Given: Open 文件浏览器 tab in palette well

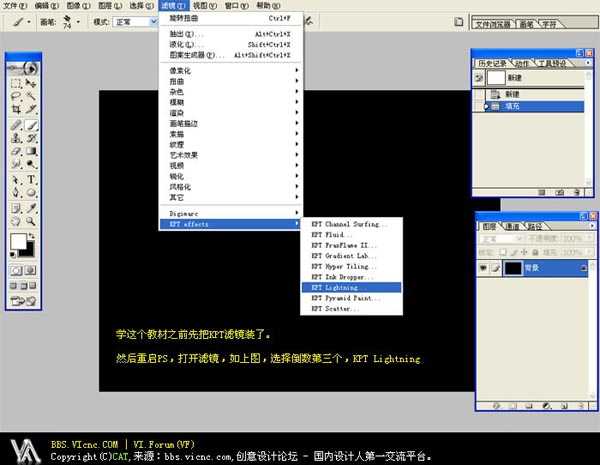Looking at the screenshot, I should [493, 24].
